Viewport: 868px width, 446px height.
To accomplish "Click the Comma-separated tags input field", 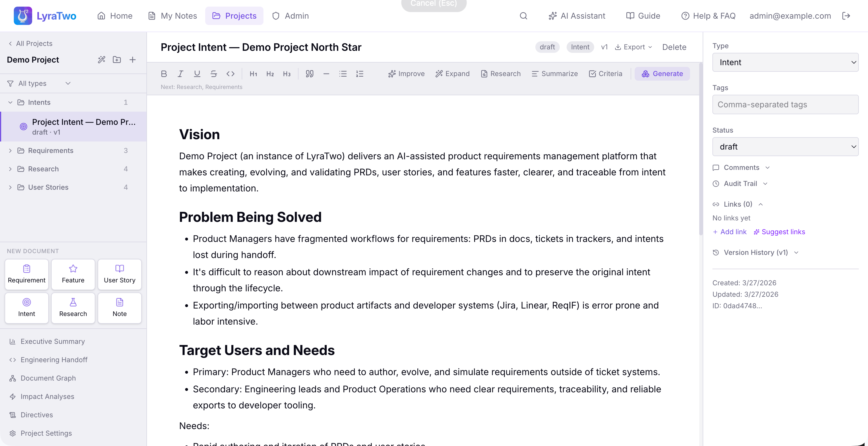I will pyautogui.click(x=785, y=104).
